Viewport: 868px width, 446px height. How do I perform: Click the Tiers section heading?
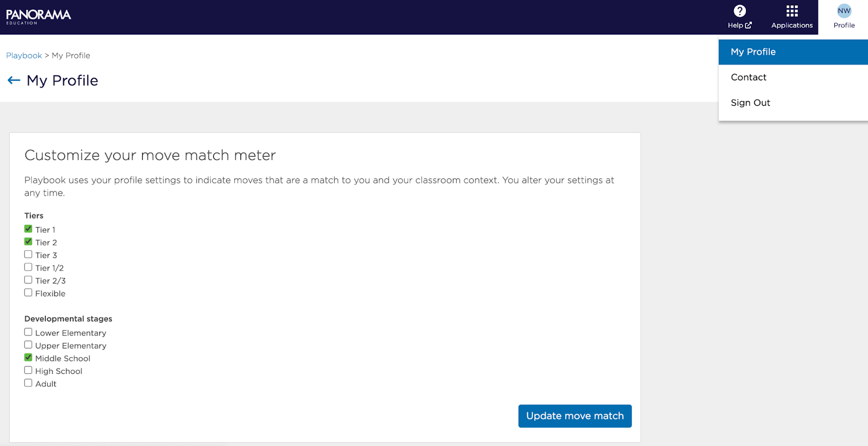point(34,216)
